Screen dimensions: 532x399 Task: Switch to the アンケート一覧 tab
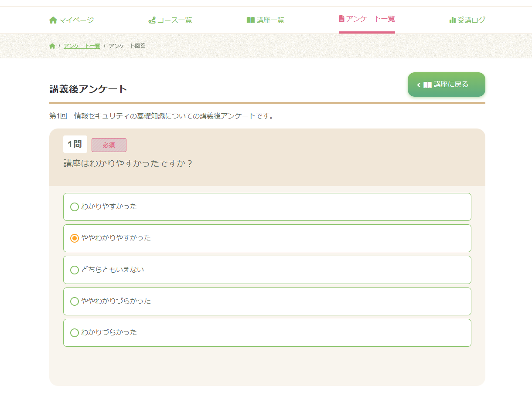coord(367,19)
